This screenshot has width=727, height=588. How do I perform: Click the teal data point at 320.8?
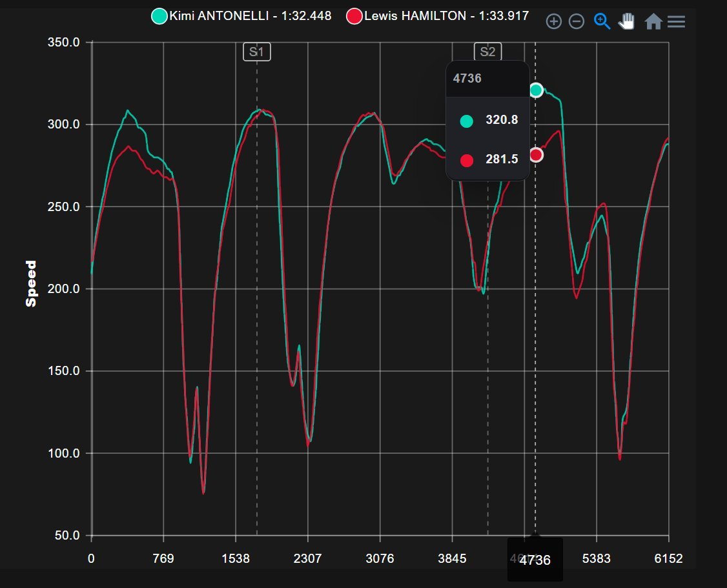pyautogui.click(x=536, y=90)
